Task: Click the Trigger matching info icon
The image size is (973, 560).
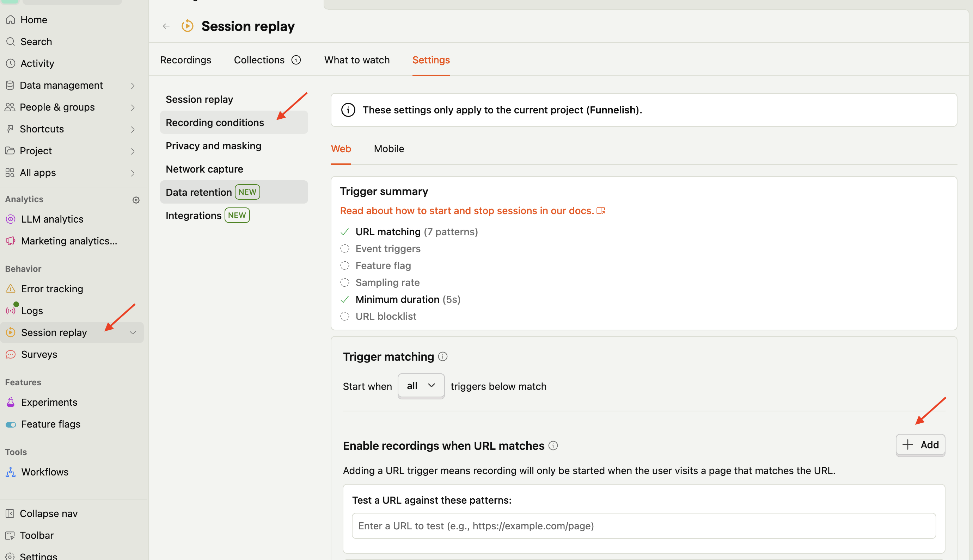Action: coord(443,356)
